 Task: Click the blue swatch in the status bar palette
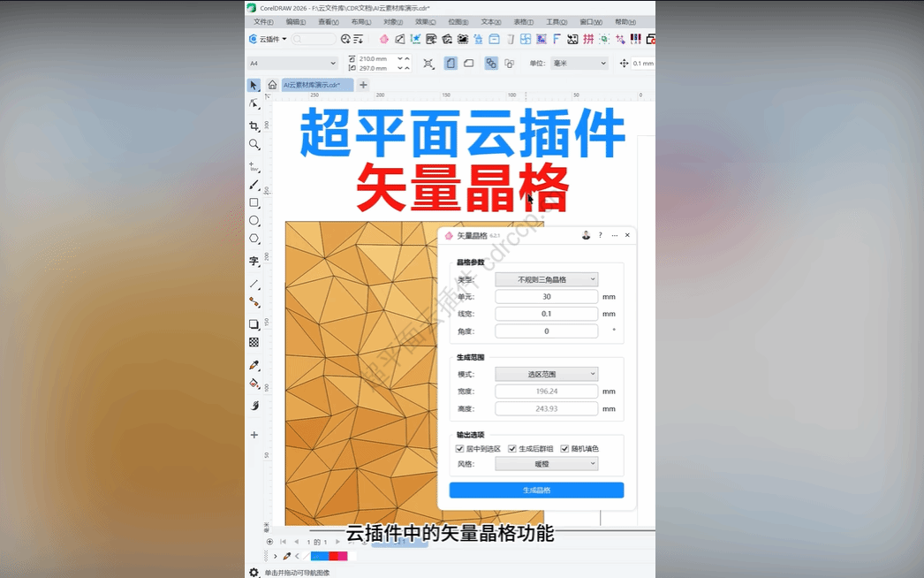[x=320, y=556]
